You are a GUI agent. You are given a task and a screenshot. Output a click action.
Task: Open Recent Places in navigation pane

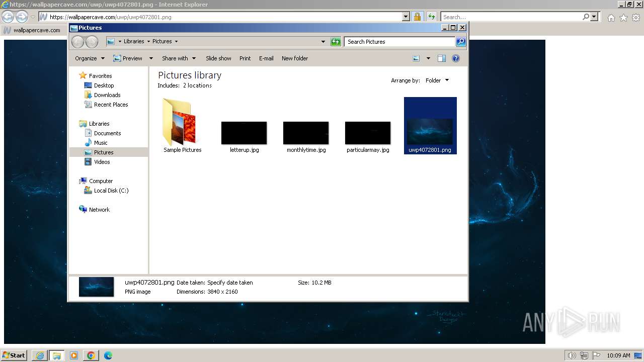(x=111, y=105)
